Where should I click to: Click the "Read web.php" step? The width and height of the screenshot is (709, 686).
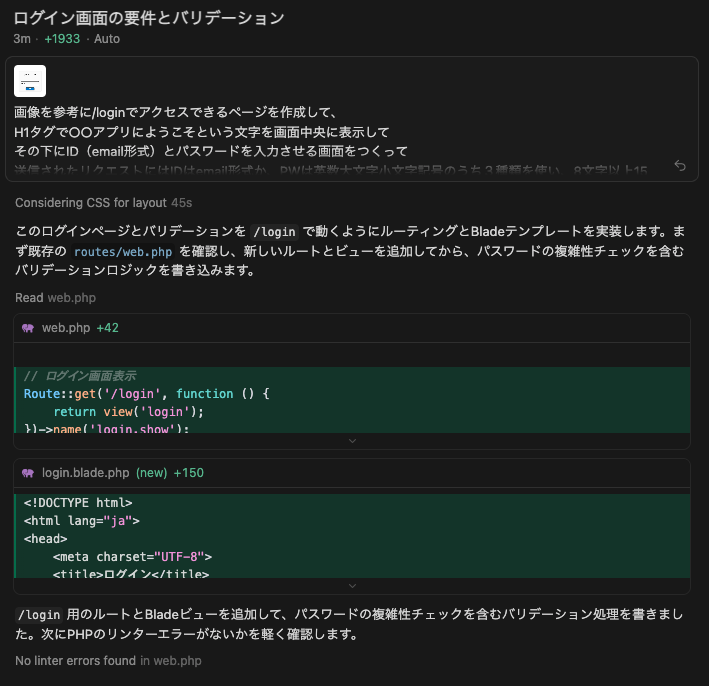pos(55,297)
